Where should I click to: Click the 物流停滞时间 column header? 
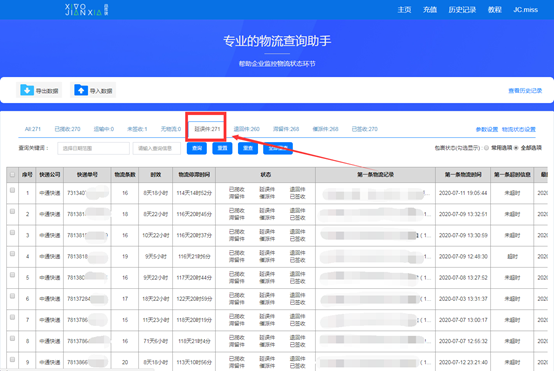point(194,175)
